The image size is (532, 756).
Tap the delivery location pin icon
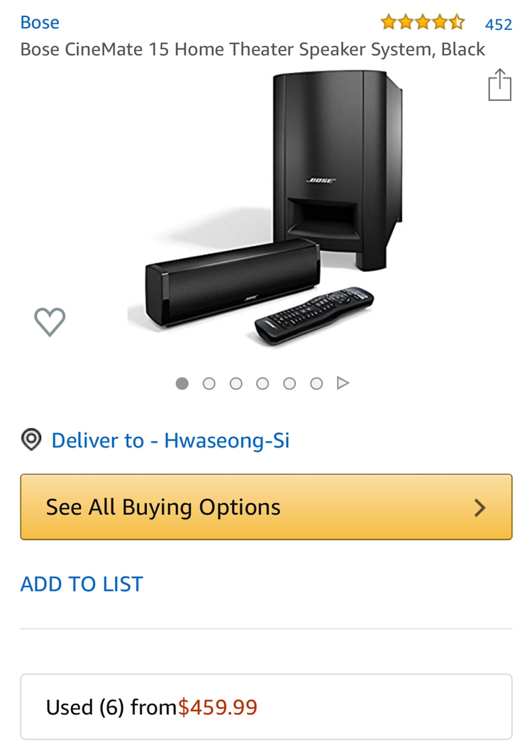point(31,440)
